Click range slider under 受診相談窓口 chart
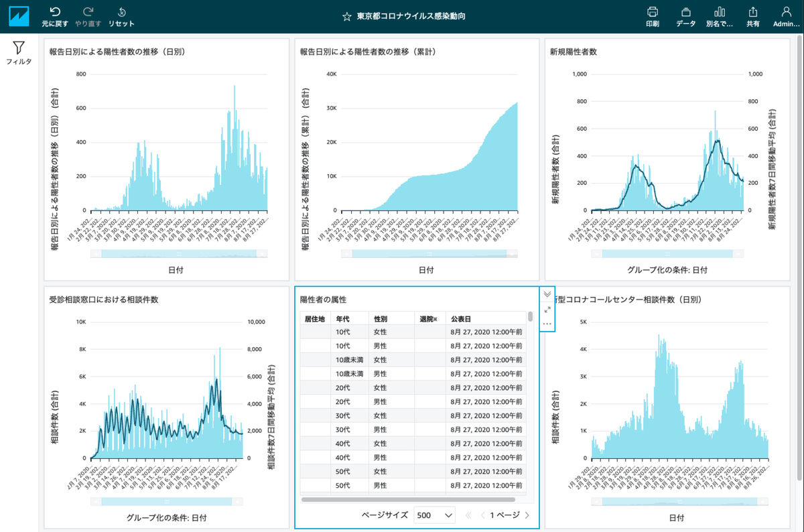The image size is (804, 532). point(166,501)
